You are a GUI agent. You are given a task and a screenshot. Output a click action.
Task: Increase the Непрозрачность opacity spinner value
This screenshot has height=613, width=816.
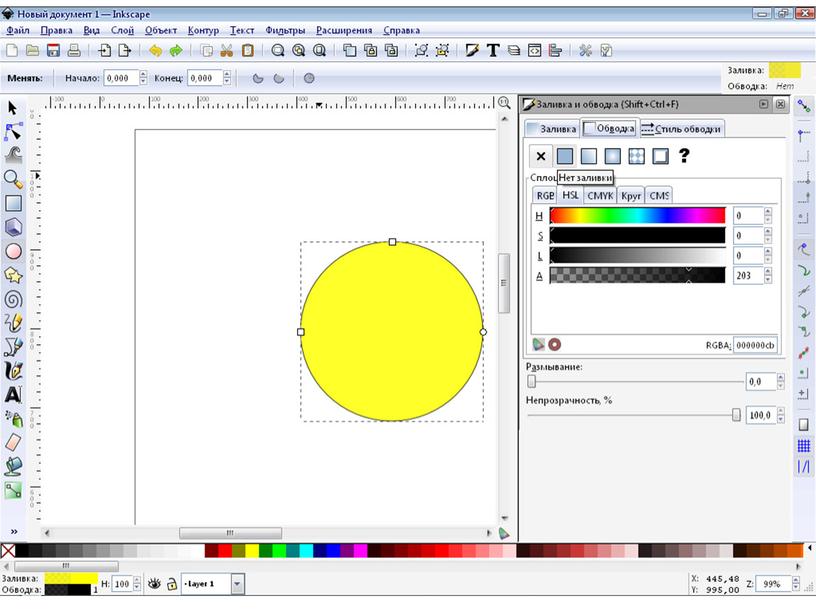pyautogui.click(x=780, y=411)
